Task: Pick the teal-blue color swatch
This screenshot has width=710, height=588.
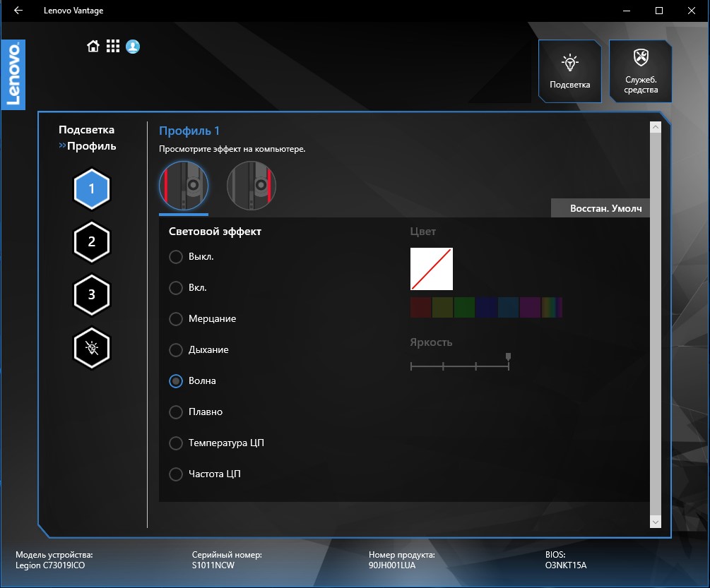Action: pyautogui.click(x=508, y=308)
